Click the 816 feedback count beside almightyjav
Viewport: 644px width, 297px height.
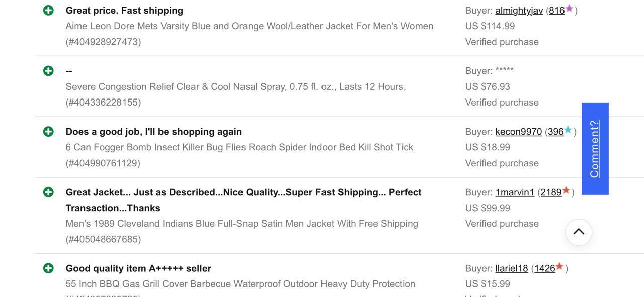pos(557,10)
